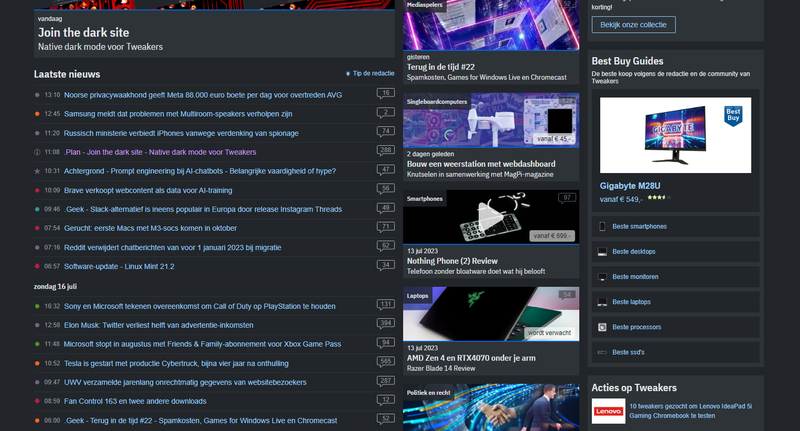Open comments bubble showing 131 on Sony Microsoft article
This screenshot has height=431, width=800.
[x=386, y=305]
